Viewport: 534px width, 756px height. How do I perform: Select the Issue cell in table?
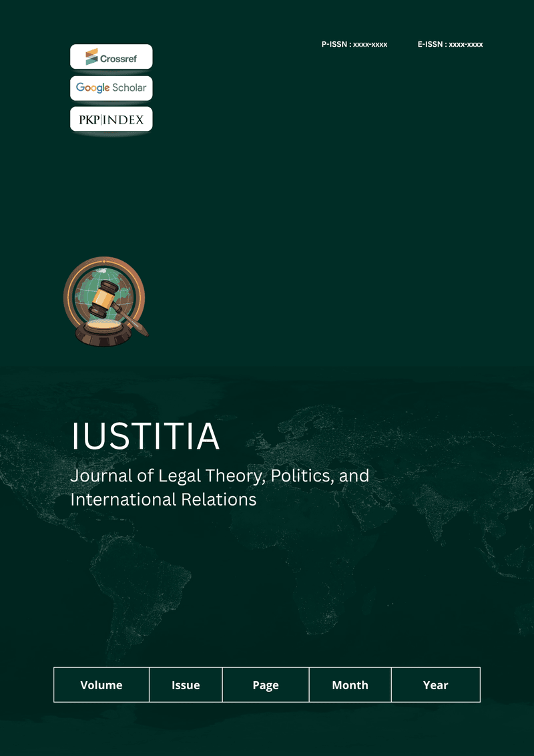coord(186,685)
